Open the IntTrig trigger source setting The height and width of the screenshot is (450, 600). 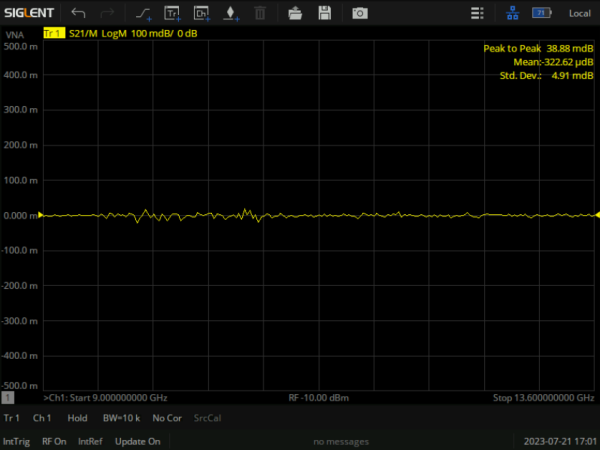click(x=16, y=441)
